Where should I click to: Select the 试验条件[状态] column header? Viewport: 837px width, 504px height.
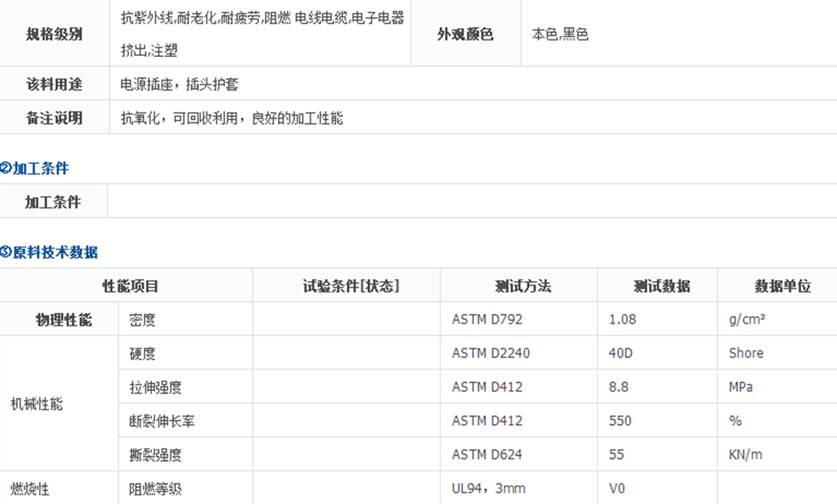(351, 286)
